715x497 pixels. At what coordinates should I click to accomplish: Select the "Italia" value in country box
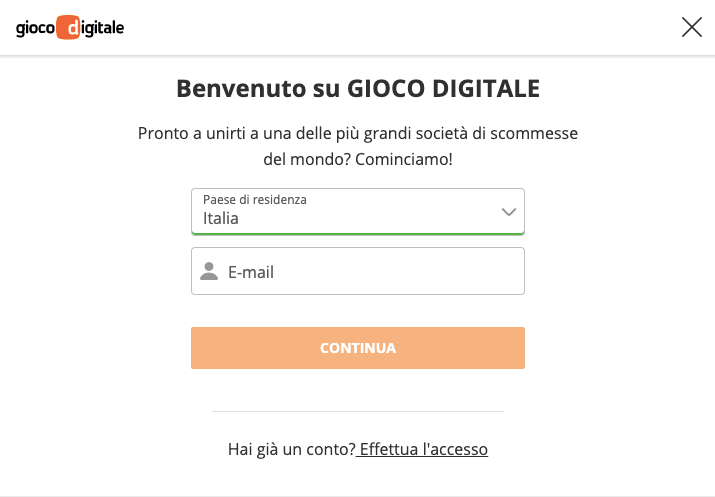click(x=221, y=218)
